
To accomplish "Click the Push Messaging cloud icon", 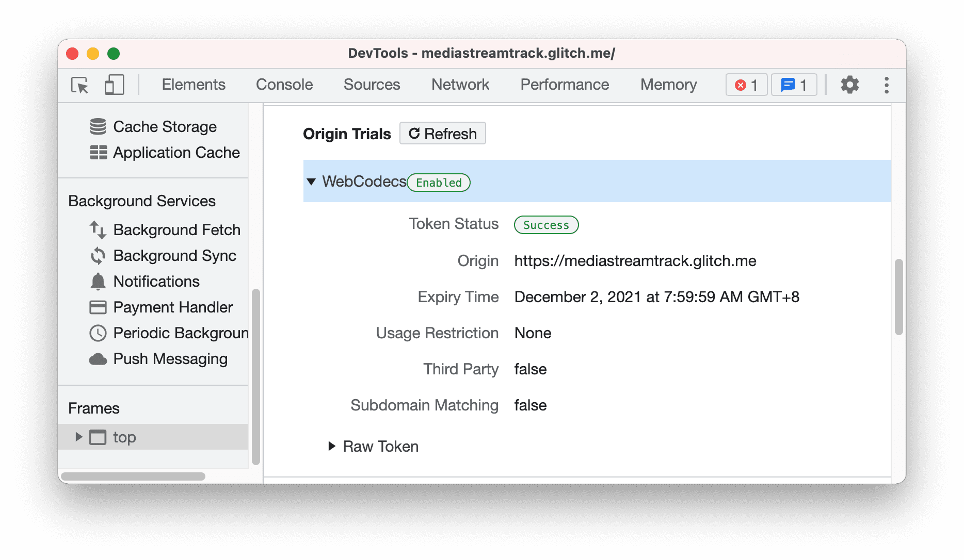I will tap(98, 359).
